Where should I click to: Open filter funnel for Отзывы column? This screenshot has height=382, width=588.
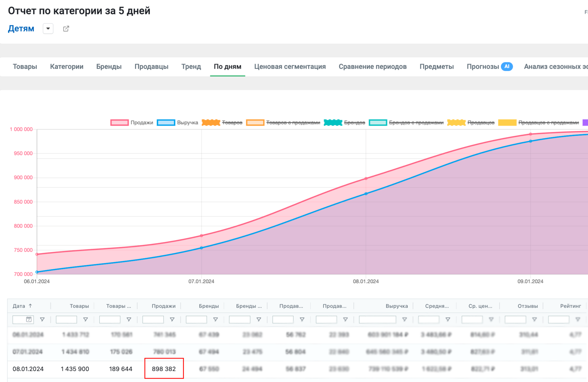click(x=534, y=319)
